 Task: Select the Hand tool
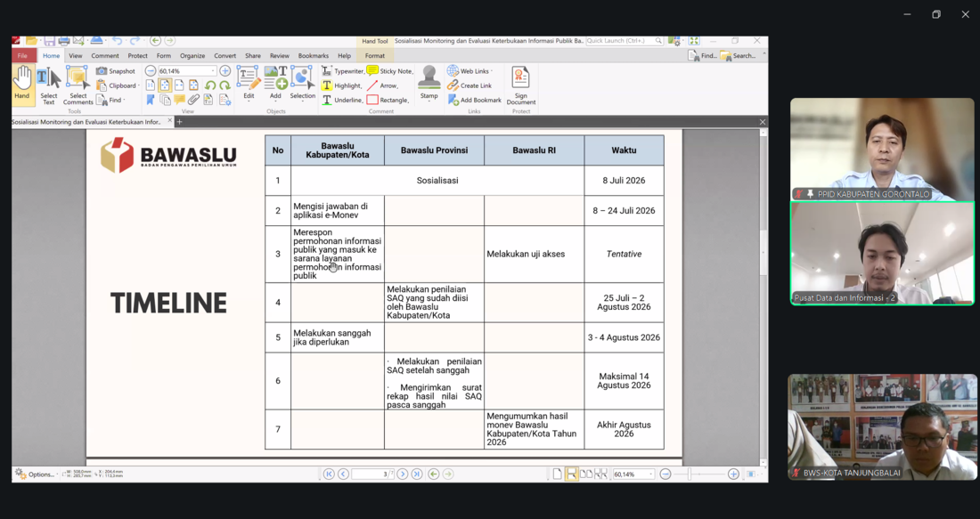pyautogui.click(x=22, y=85)
